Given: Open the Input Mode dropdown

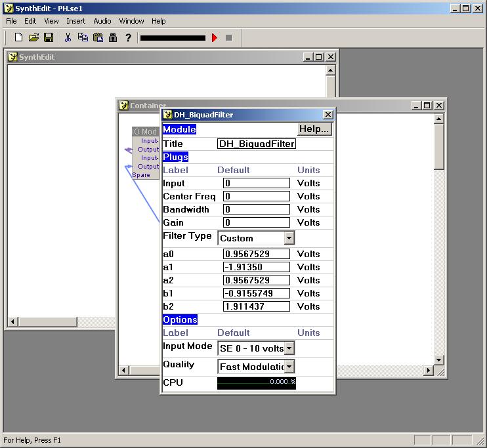Looking at the screenshot, I should pyautogui.click(x=256, y=348).
